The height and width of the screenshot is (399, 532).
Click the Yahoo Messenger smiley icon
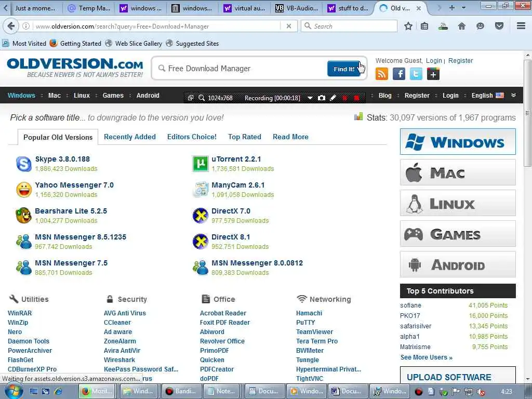pyautogui.click(x=24, y=190)
